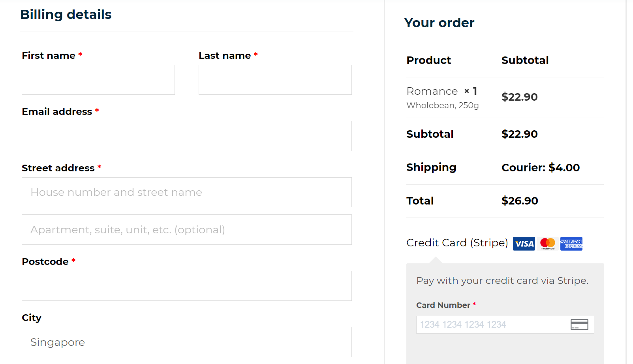Focus the Postcode input field
This screenshot has width=633, height=364.
187,286
